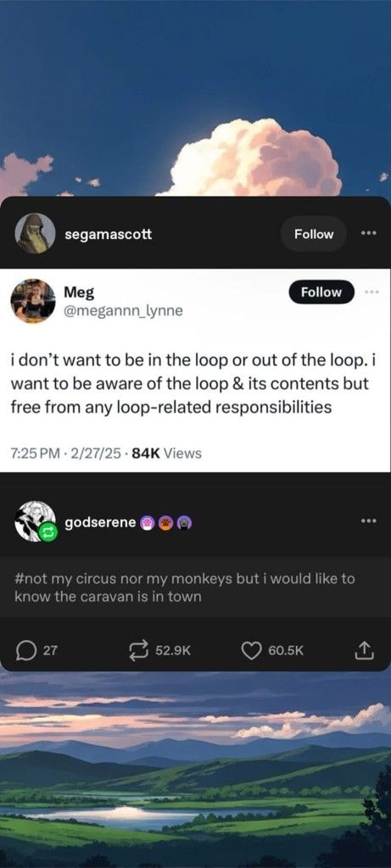Click the godserene username
Screen dimensions: 391x868
[100, 522]
